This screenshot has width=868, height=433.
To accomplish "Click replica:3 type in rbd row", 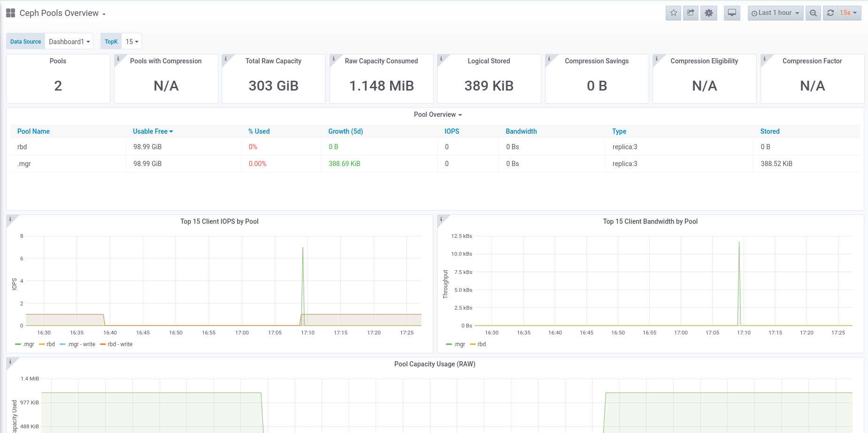I will (x=625, y=147).
